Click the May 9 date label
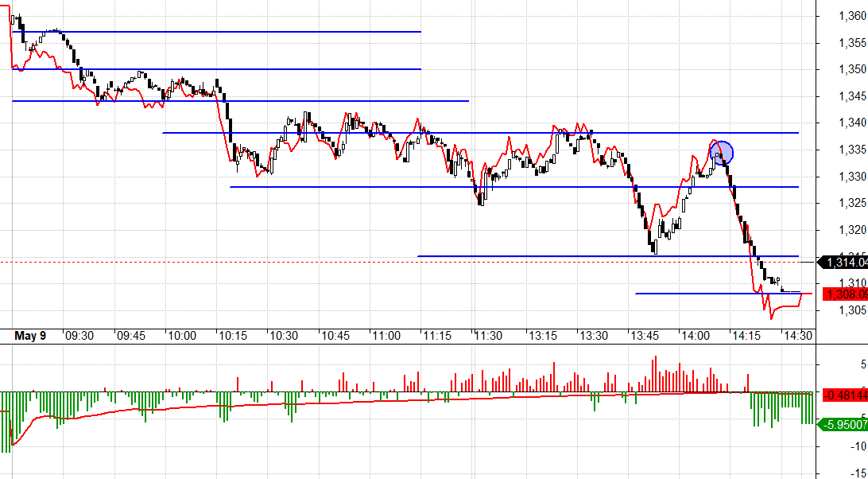Image resolution: width=868 pixels, height=479 pixels. pos(30,336)
